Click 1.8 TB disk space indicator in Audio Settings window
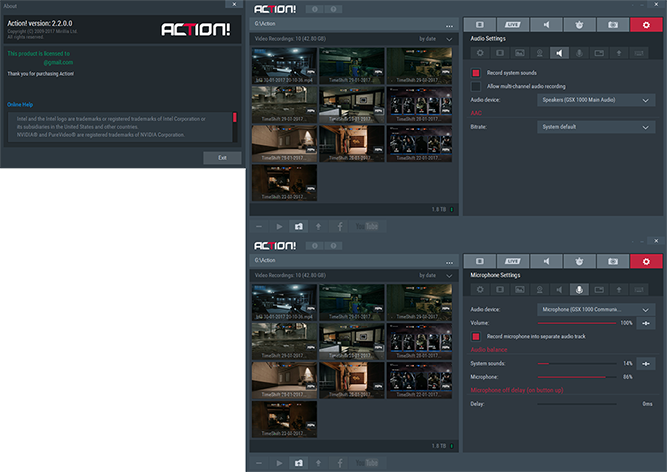This screenshot has height=472, width=667. [x=442, y=210]
